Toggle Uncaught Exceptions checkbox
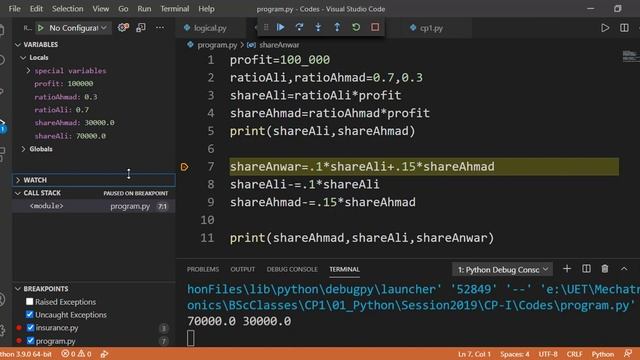Image resolution: width=640 pixels, height=360 pixels. click(29, 315)
